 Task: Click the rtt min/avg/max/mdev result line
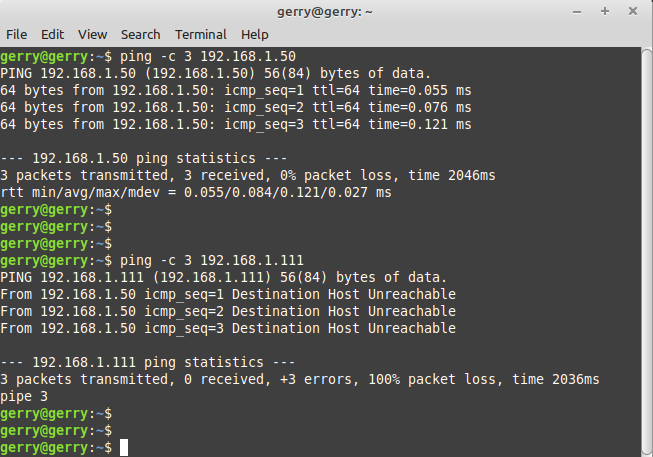click(196, 192)
